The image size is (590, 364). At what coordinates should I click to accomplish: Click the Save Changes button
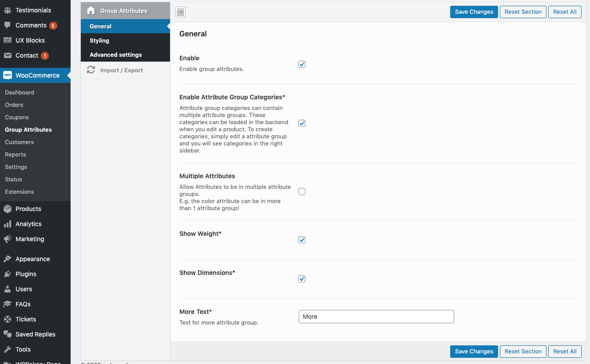474,12
